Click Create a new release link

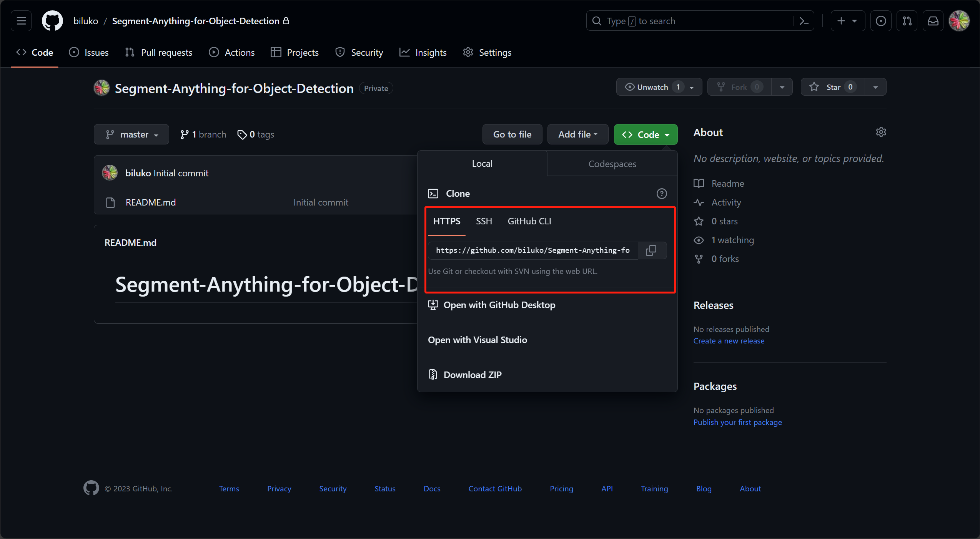pos(728,340)
